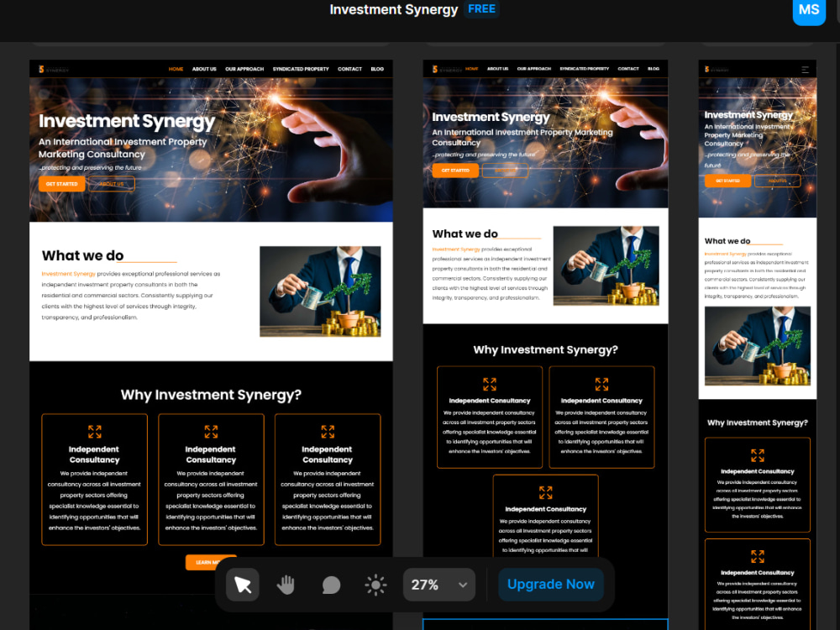Click GET STARTED button in tablet preview
The width and height of the screenshot is (840, 630).
(455, 171)
